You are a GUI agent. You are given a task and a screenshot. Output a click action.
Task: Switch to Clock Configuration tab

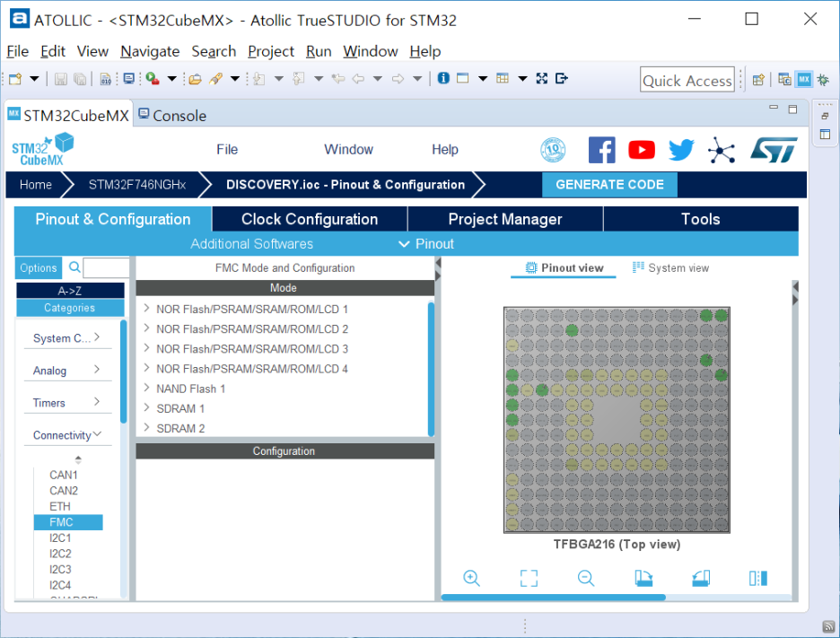tap(310, 219)
